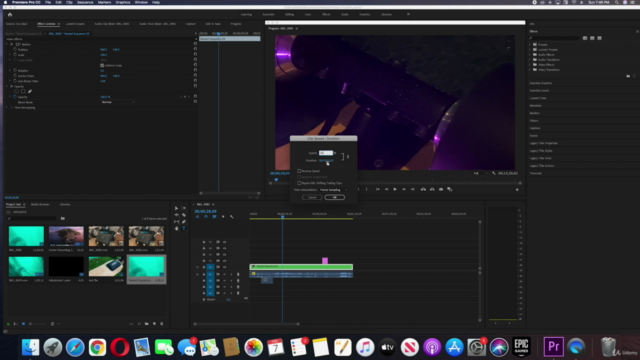Click Go to Out point button

(412, 189)
